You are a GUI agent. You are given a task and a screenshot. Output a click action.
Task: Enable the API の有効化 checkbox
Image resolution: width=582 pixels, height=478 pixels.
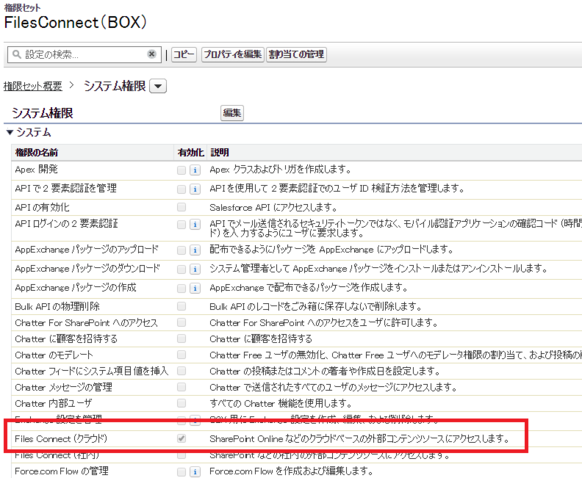[x=182, y=207]
